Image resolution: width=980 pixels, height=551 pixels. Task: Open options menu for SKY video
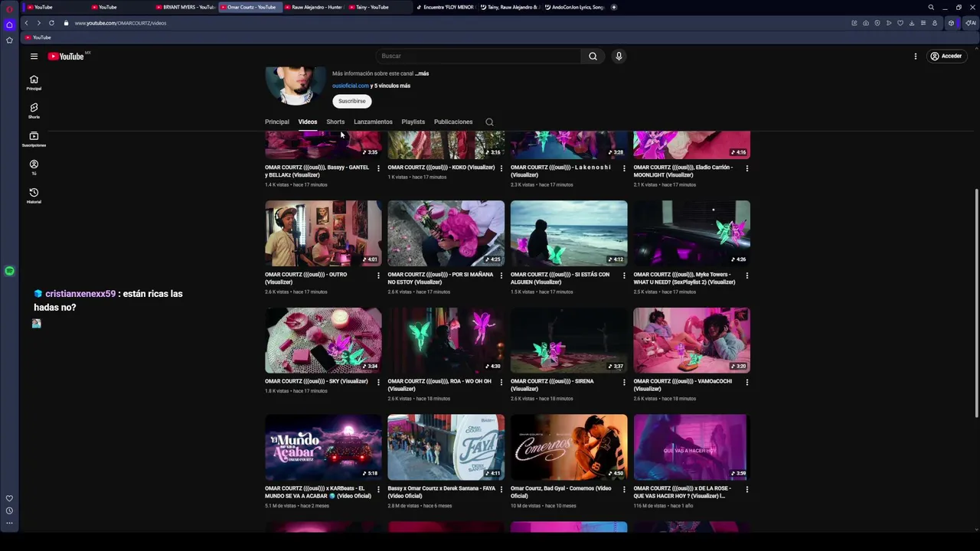point(378,382)
